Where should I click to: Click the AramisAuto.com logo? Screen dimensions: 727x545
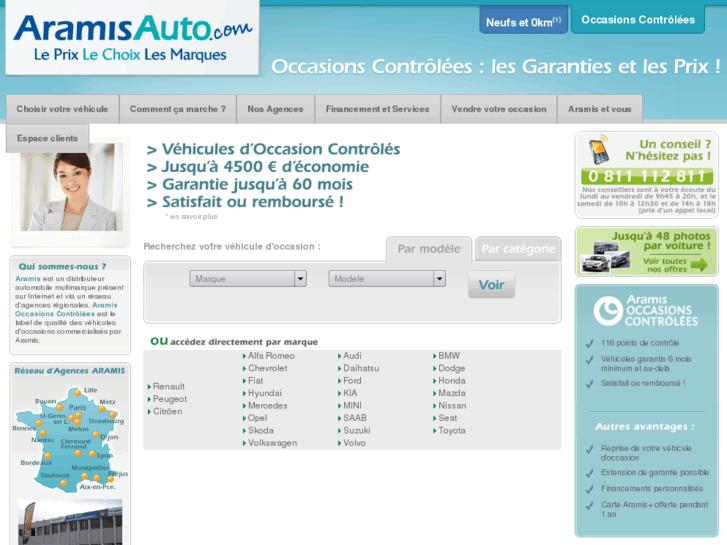(133, 38)
